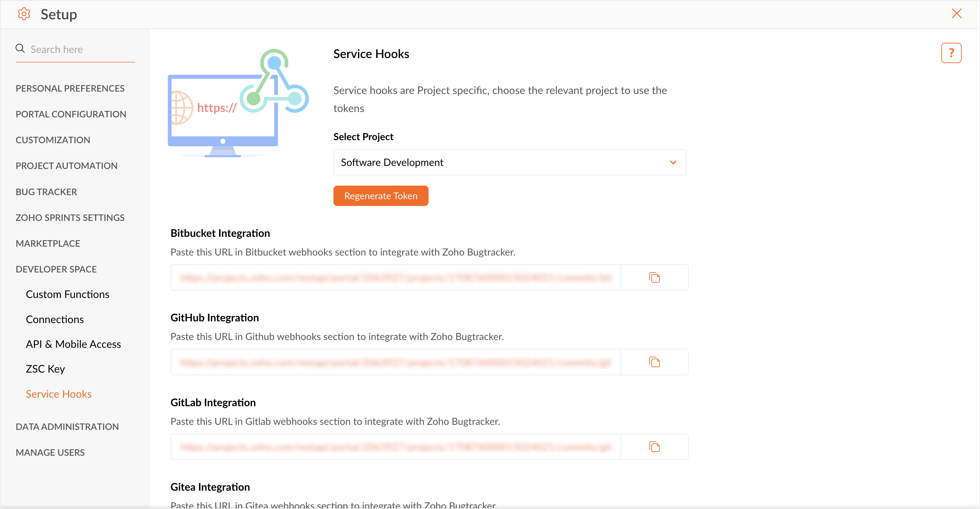This screenshot has height=509, width=980.
Task: Click the search magnifier icon
Action: (20, 49)
